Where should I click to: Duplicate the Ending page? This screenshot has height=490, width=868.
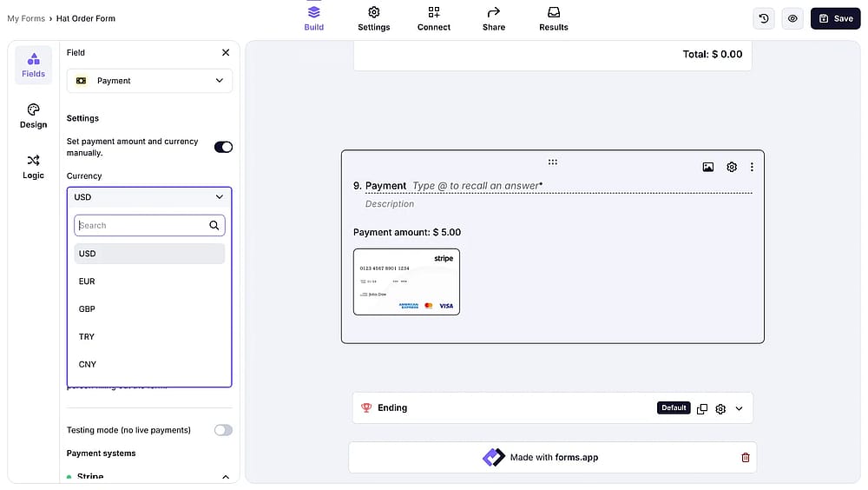702,408
